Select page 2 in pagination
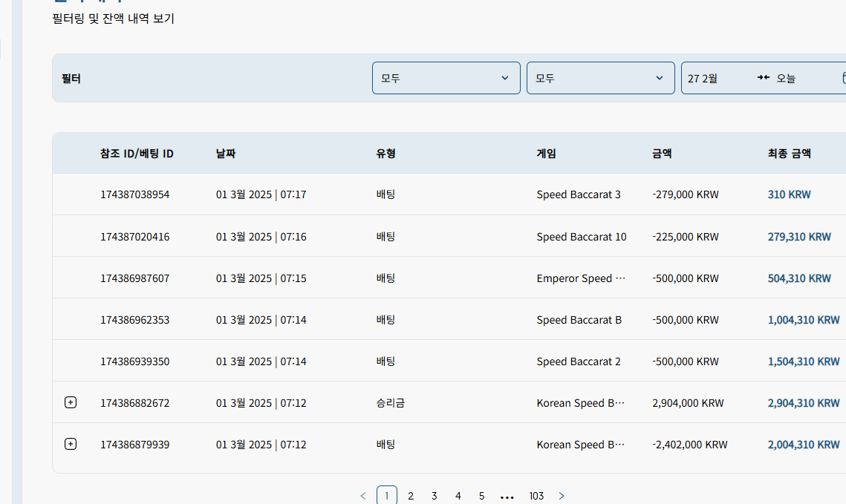Viewport: 846px width, 504px height. (x=411, y=496)
